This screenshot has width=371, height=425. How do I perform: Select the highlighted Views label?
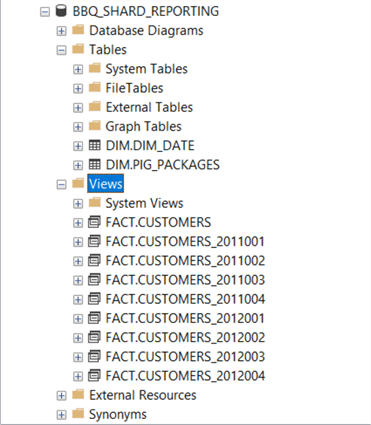tap(106, 184)
